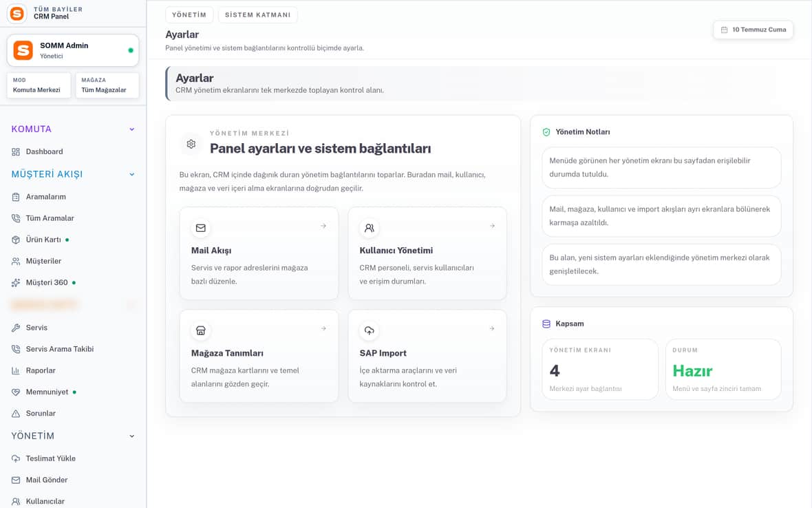Image resolution: width=812 pixels, height=508 pixels.
Task: Collapse the MÜŞTERİ AKIŞI section chevron
Action: click(132, 175)
